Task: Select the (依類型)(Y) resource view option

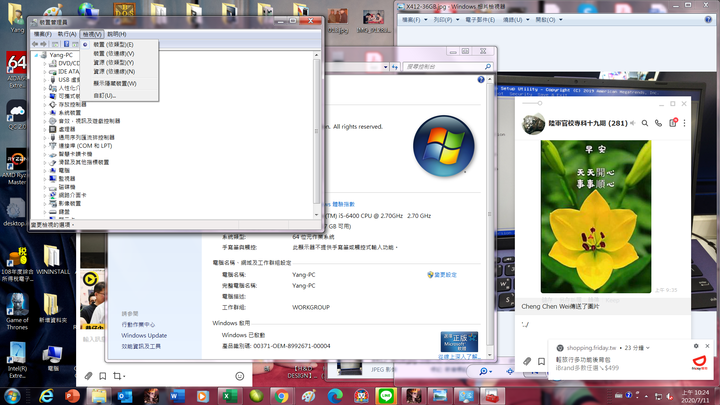Action: (x=114, y=62)
